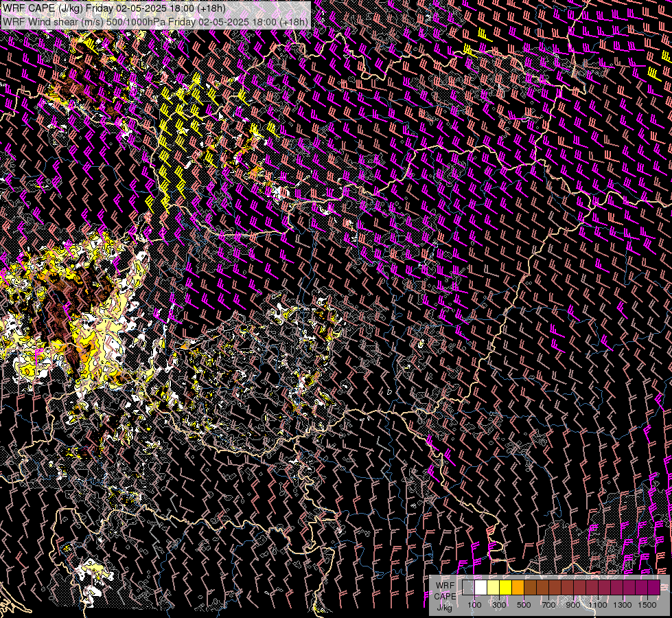Select the pale yellow CAPE legend swatch

pos(494,588)
